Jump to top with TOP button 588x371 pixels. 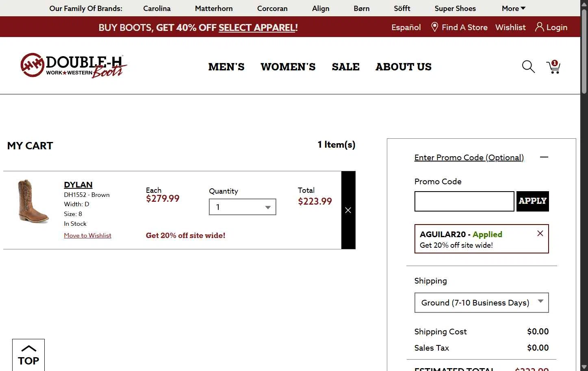(x=28, y=355)
